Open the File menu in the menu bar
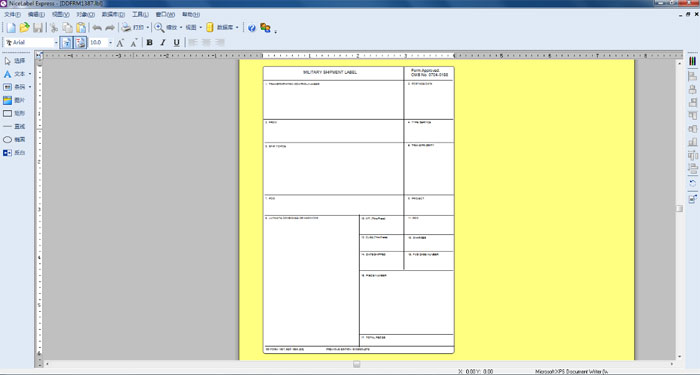Image resolution: width=700 pixels, height=375 pixels. point(12,14)
